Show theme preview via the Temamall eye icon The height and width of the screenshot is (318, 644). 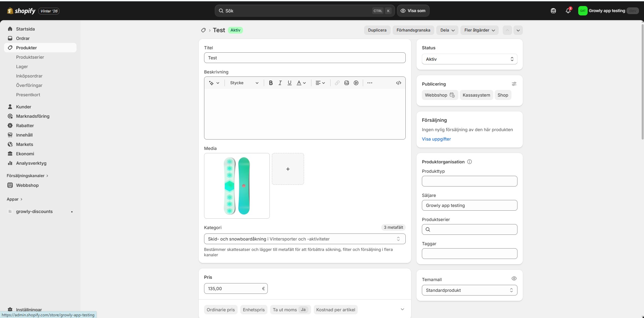point(514,278)
